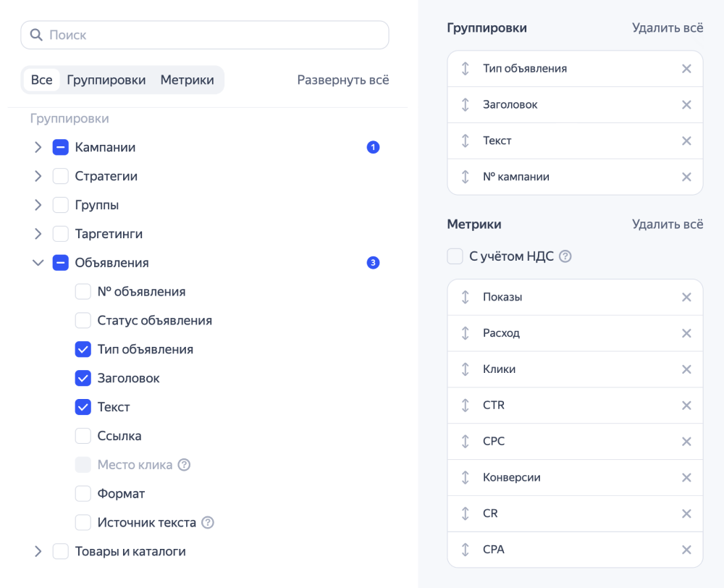Toggle the "Кампании" indeterminate checkbox
The height and width of the screenshot is (588, 724).
pyautogui.click(x=60, y=146)
